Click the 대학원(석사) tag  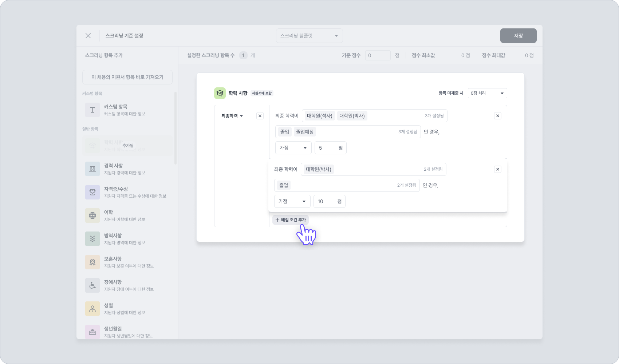pos(320,116)
